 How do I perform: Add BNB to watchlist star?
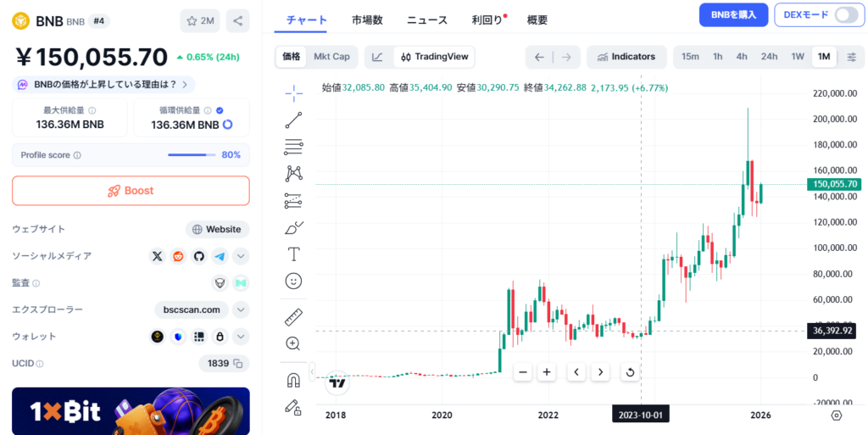coord(200,21)
